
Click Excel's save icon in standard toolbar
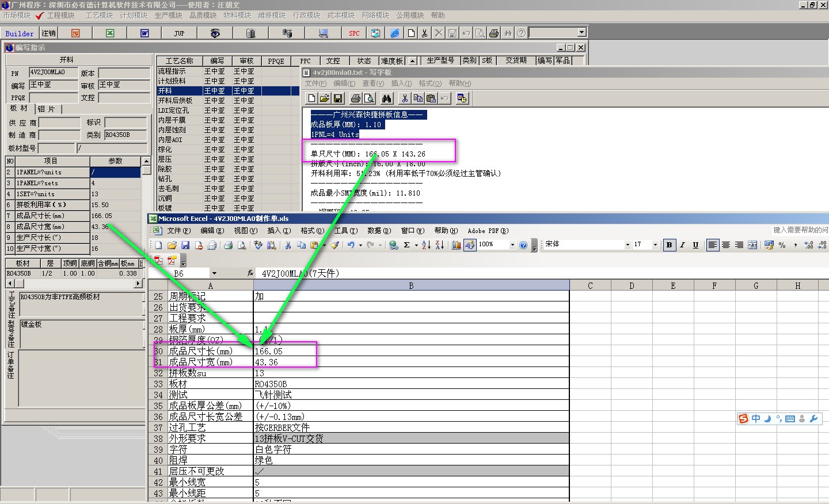[185, 245]
